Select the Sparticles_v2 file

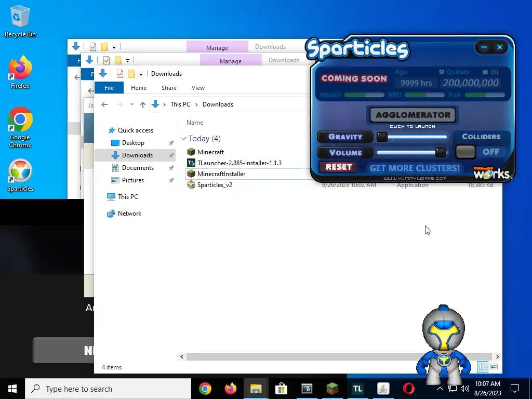pos(215,184)
